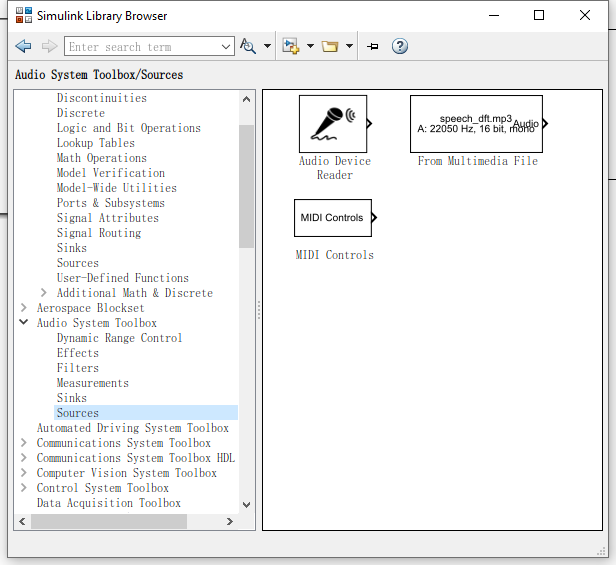The height and width of the screenshot is (565, 616).
Task: Go back with the blue left arrow
Action: click(x=23, y=46)
